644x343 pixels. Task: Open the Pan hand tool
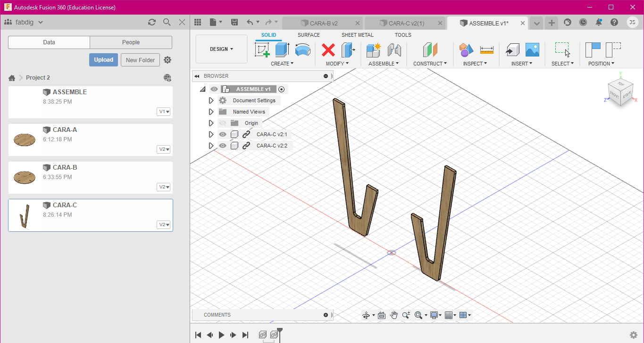pyautogui.click(x=393, y=315)
